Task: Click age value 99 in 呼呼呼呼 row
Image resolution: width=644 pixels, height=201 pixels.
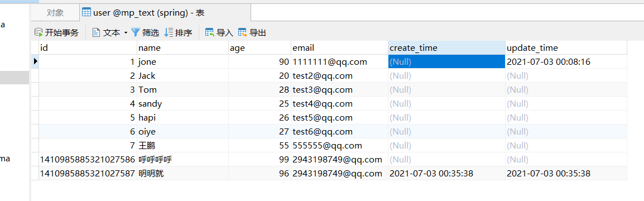Action: click(x=259, y=160)
